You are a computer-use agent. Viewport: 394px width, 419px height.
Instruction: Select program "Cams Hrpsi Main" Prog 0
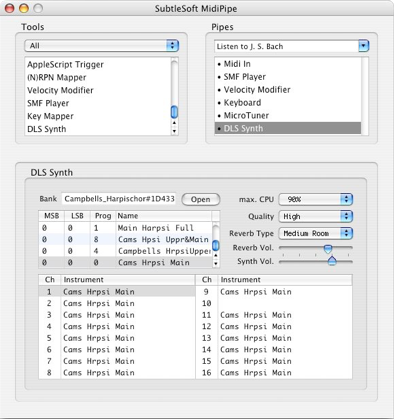tap(125, 262)
